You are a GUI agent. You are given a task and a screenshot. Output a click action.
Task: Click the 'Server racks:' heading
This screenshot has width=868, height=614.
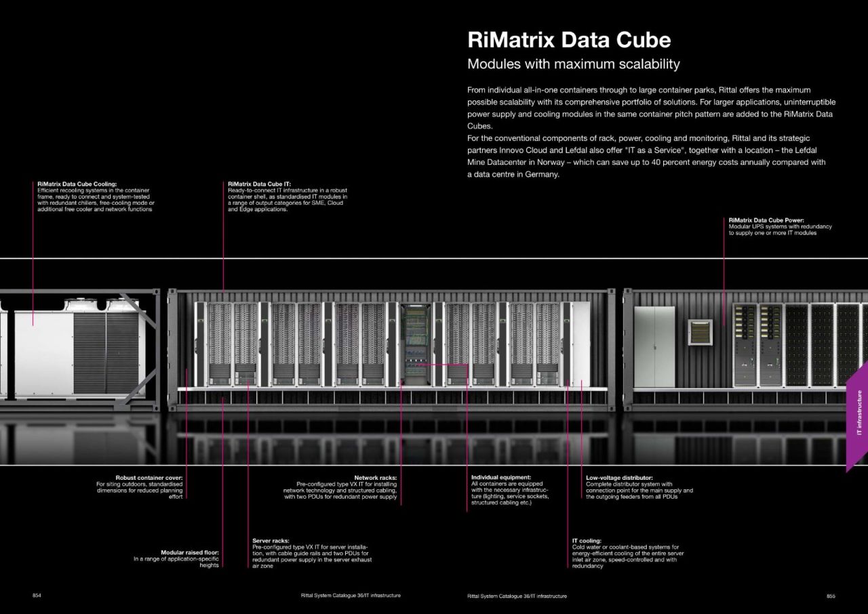pos(271,541)
